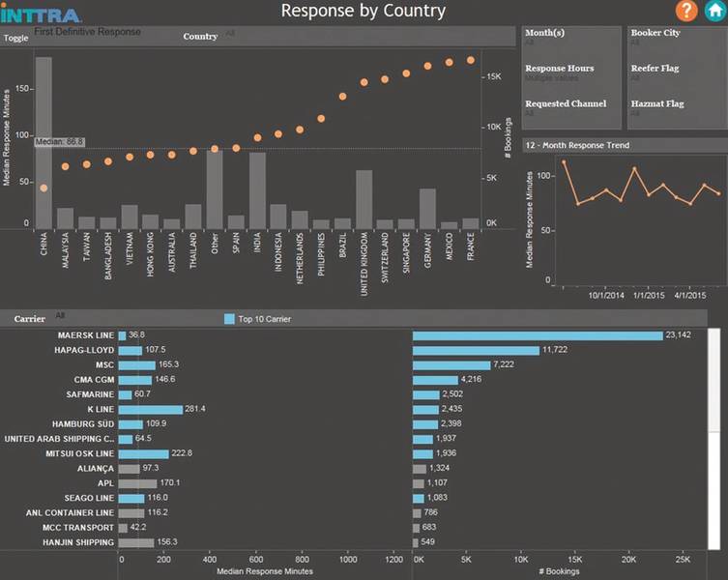Click the HAPAG-LLOYD 11,722 bookings bar
The width and height of the screenshot is (728, 580).
click(476, 351)
